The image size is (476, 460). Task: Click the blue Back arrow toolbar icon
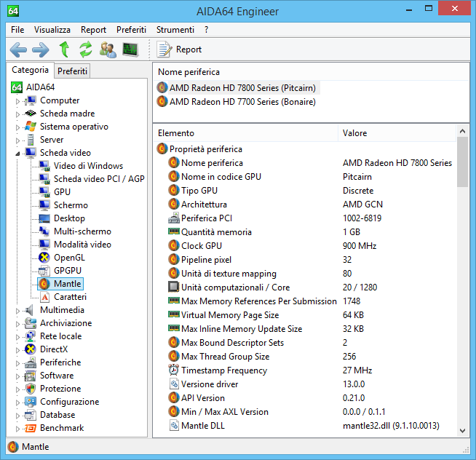coord(18,49)
